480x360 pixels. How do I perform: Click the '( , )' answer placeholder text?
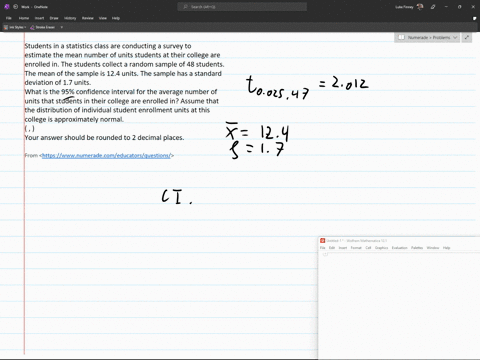(x=30, y=129)
